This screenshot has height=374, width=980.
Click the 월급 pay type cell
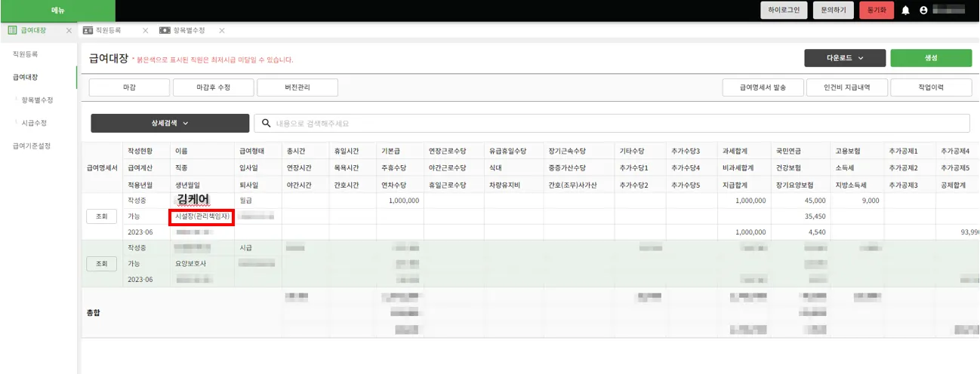[x=245, y=201]
